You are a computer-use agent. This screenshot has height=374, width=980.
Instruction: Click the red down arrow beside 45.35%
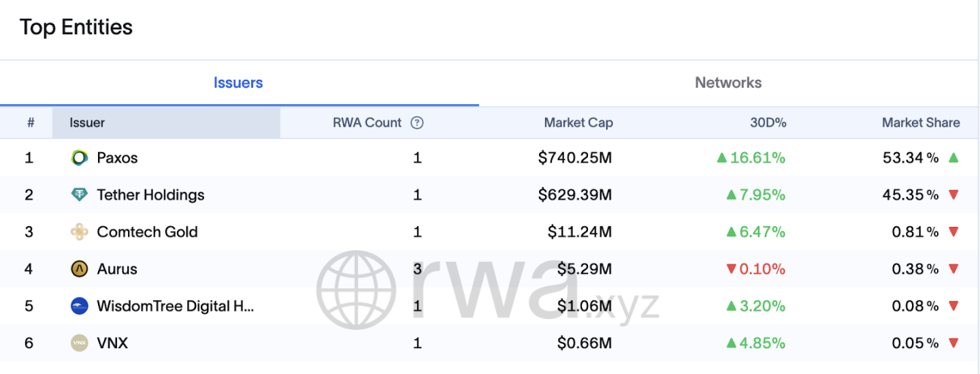click(953, 196)
